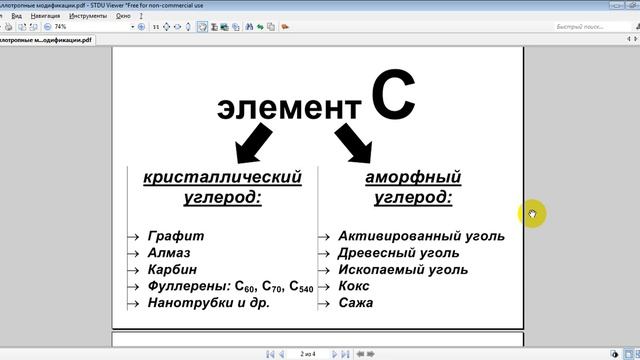Click the green double-arrow icon after binoculars
The width and height of the screenshot is (640, 360).
[260, 27]
